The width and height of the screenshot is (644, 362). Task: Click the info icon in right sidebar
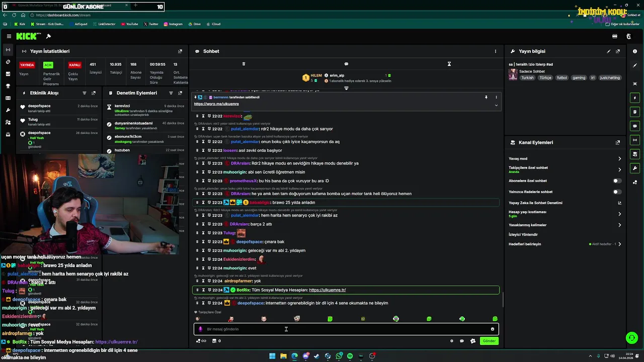(x=635, y=51)
